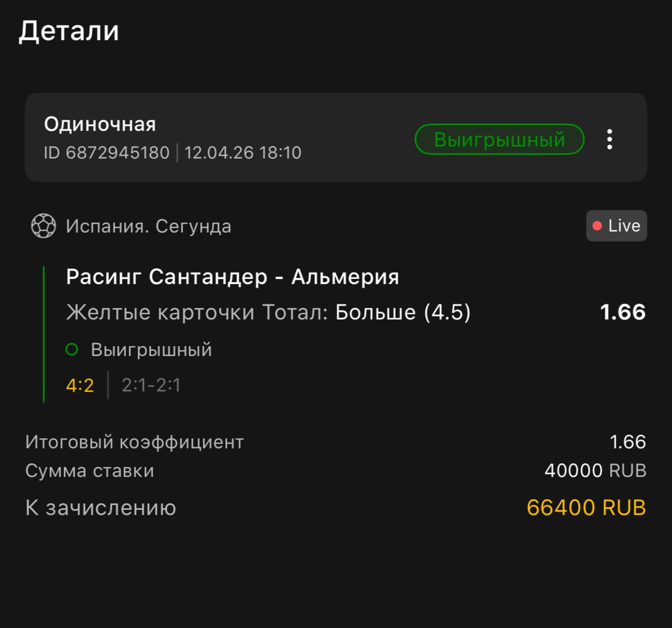
Task: Click the red Live indicator dot
Action: 597,226
